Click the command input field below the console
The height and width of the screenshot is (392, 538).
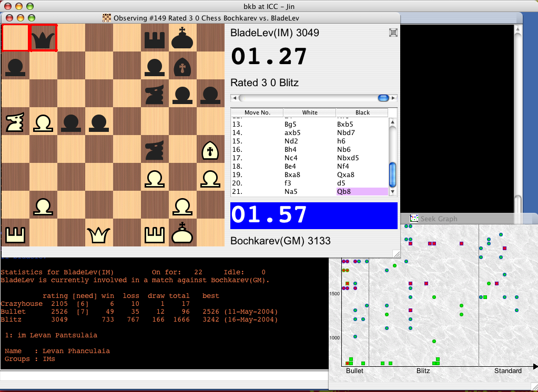click(x=163, y=376)
